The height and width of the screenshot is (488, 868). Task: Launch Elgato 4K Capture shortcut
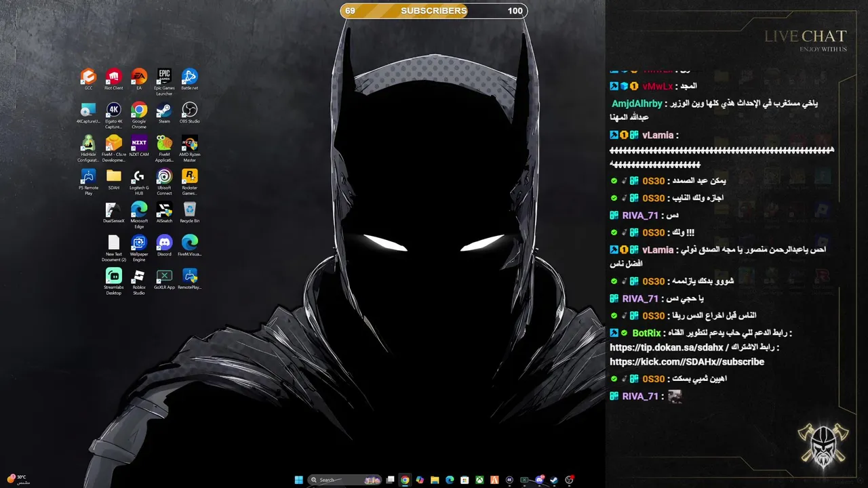click(113, 115)
